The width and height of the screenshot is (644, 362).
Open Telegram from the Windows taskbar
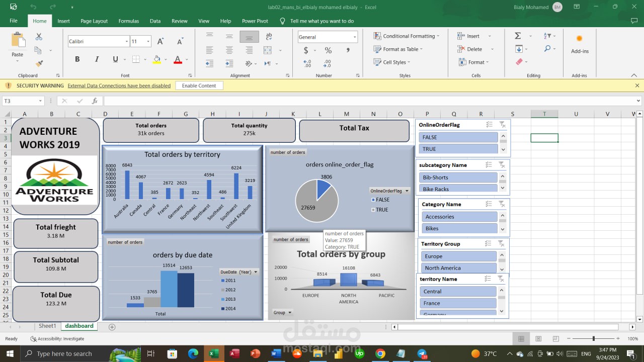422,353
